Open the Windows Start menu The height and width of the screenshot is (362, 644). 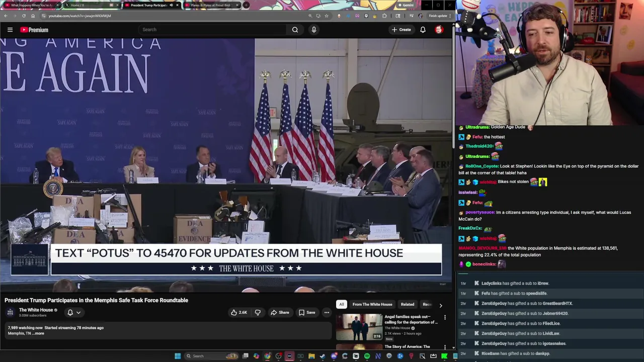(178, 356)
